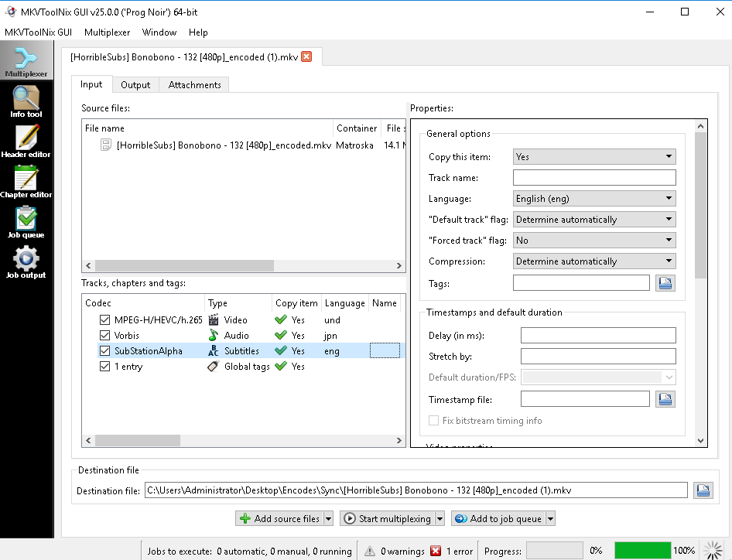Click Add source files button

click(279, 519)
